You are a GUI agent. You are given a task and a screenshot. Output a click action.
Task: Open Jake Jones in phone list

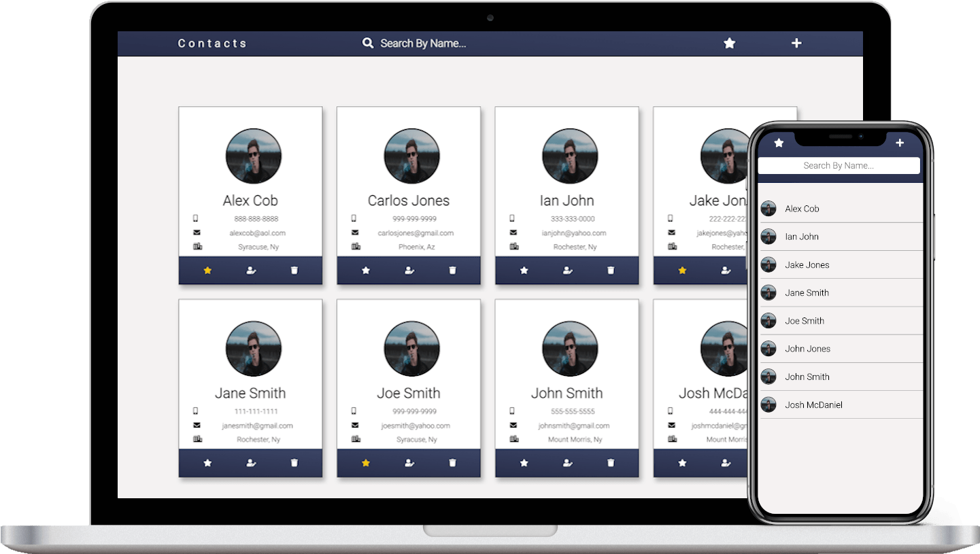(841, 264)
